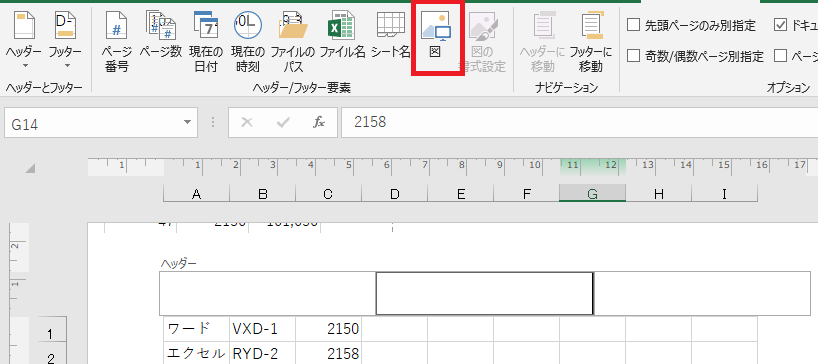Select column B header

point(262,194)
